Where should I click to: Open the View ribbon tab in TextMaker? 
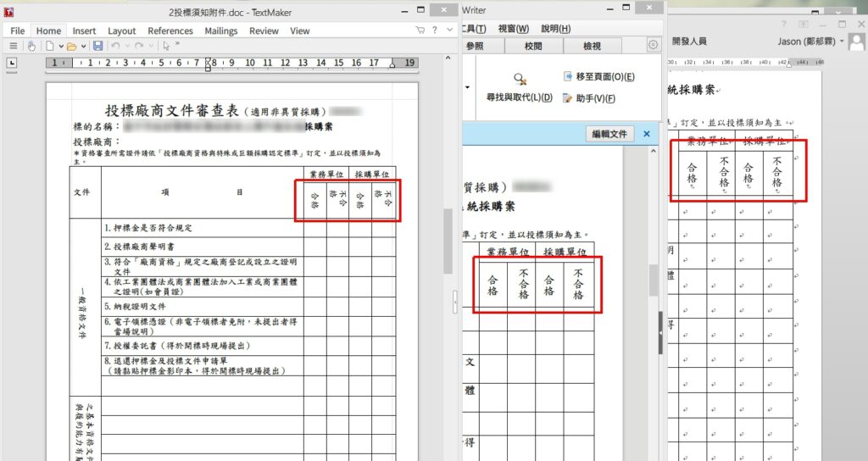(x=299, y=31)
